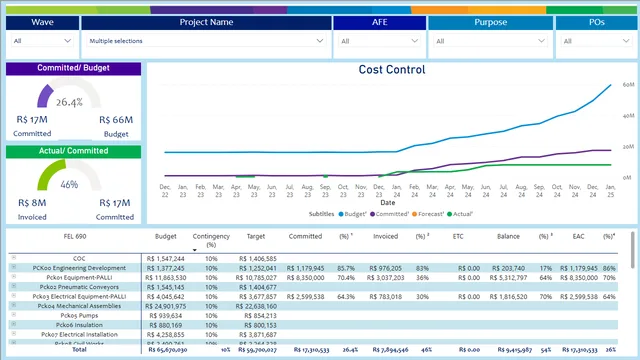Toggle the Actual legend marker
640x360 pixels.
coord(449,214)
